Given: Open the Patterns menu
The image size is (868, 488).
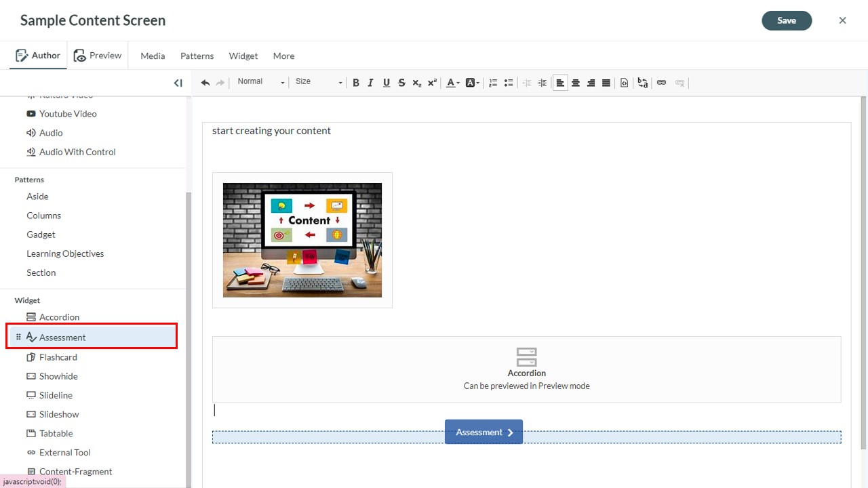Looking at the screenshot, I should tap(197, 56).
